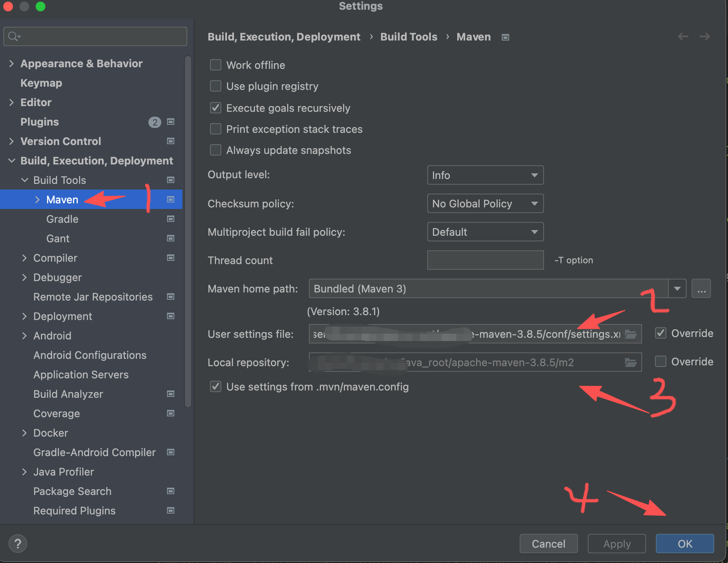Open the Output level dropdown
The width and height of the screenshot is (728, 563).
pyautogui.click(x=485, y=175)
